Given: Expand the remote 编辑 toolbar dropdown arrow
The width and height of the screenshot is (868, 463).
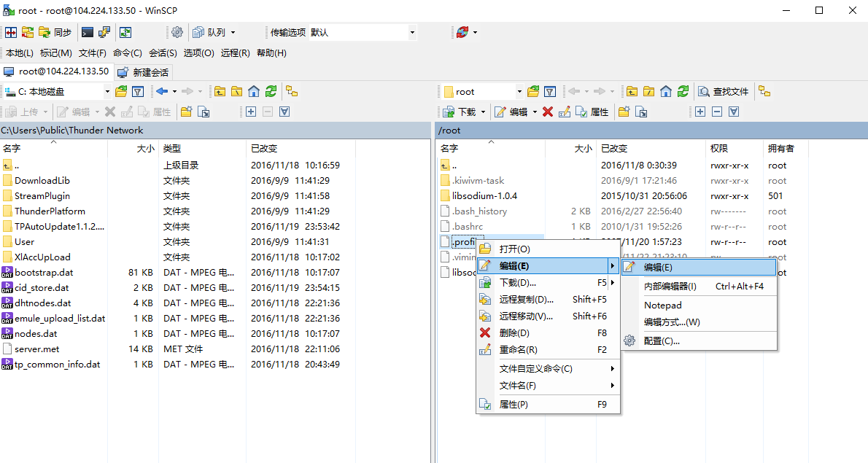Looking at the screenshot, I should (x=535, y=112).
